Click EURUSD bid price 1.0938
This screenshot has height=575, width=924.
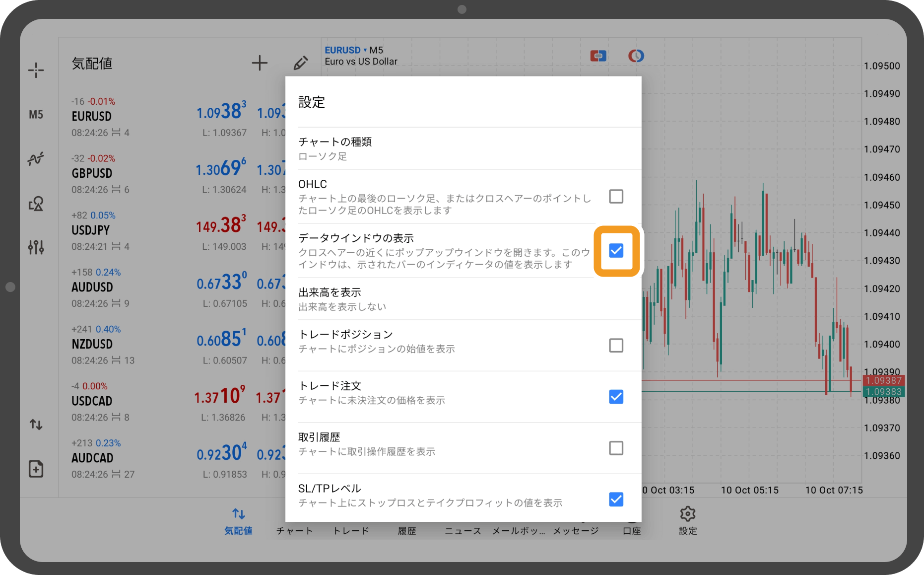(221, 111)
